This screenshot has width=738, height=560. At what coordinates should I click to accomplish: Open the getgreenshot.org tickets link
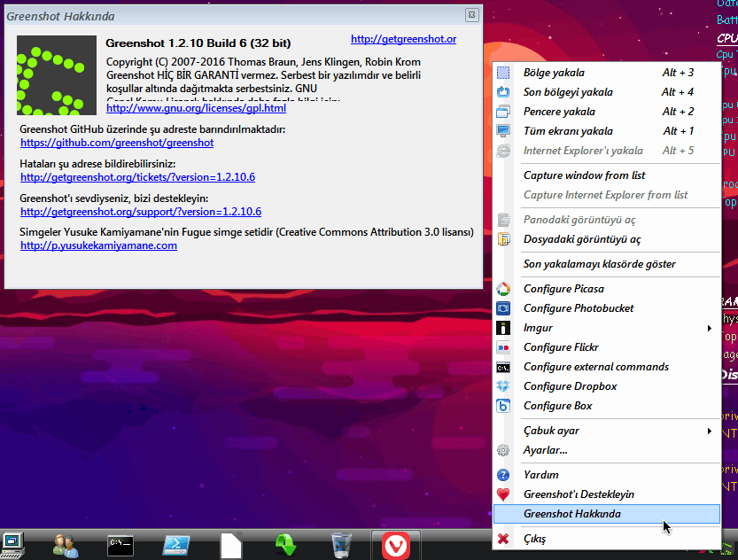(137, 177)
